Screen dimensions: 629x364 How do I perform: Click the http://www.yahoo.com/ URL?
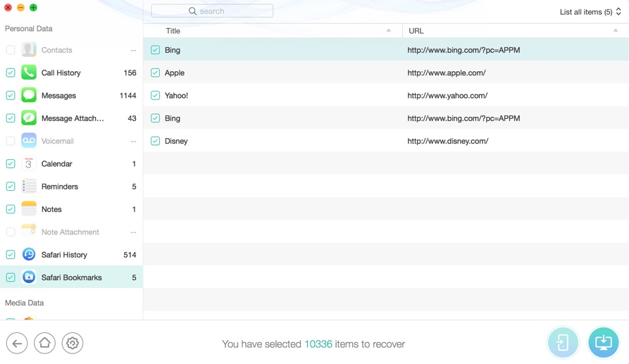click(447, 96)
